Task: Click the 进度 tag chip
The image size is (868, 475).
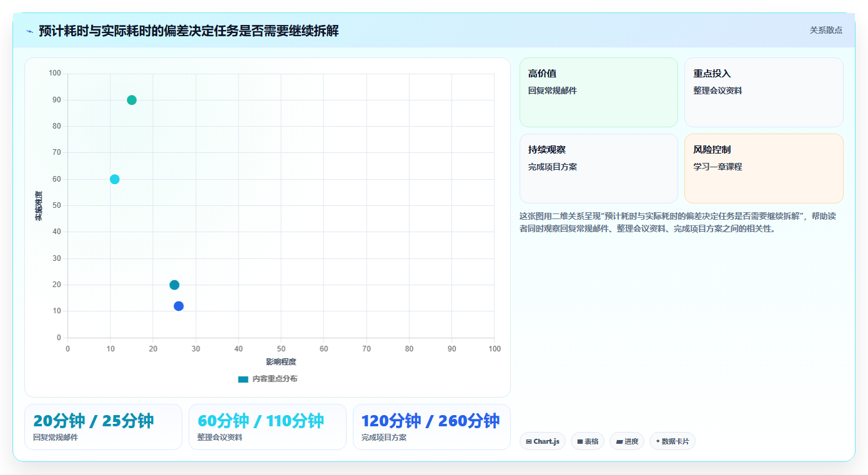Action: tap(627, 441)
